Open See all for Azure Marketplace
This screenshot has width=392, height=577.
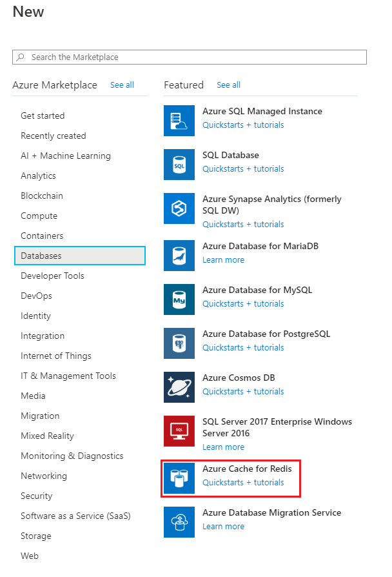(x=122, y=85)
